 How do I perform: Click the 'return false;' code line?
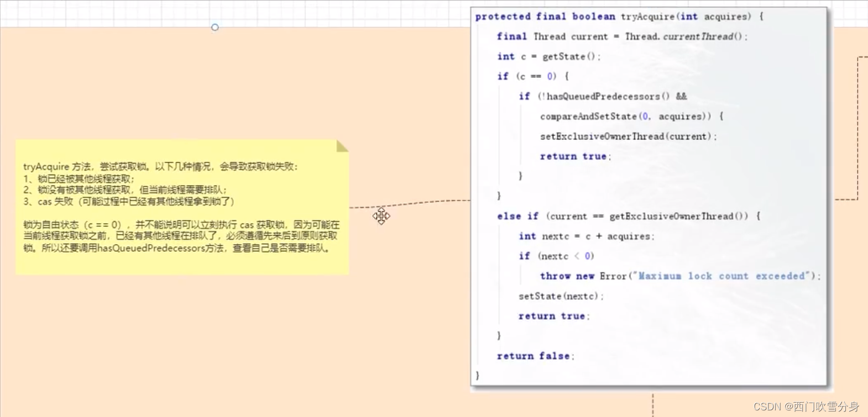click(x=535, y=356)
